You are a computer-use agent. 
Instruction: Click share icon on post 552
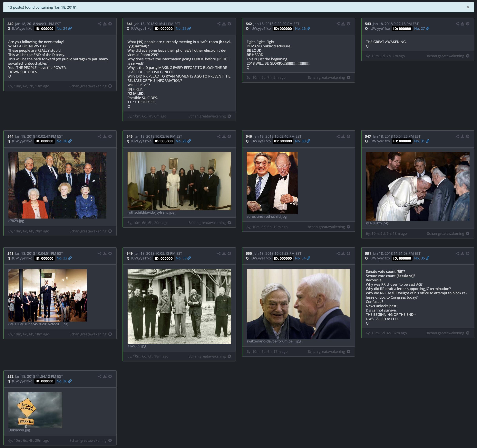[x=100, y=376]
